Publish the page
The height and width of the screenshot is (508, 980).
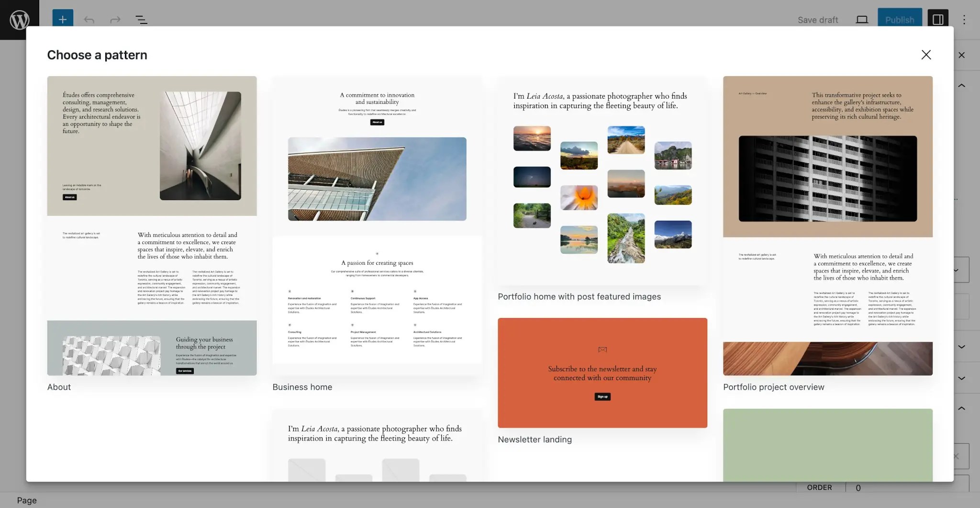900,20
